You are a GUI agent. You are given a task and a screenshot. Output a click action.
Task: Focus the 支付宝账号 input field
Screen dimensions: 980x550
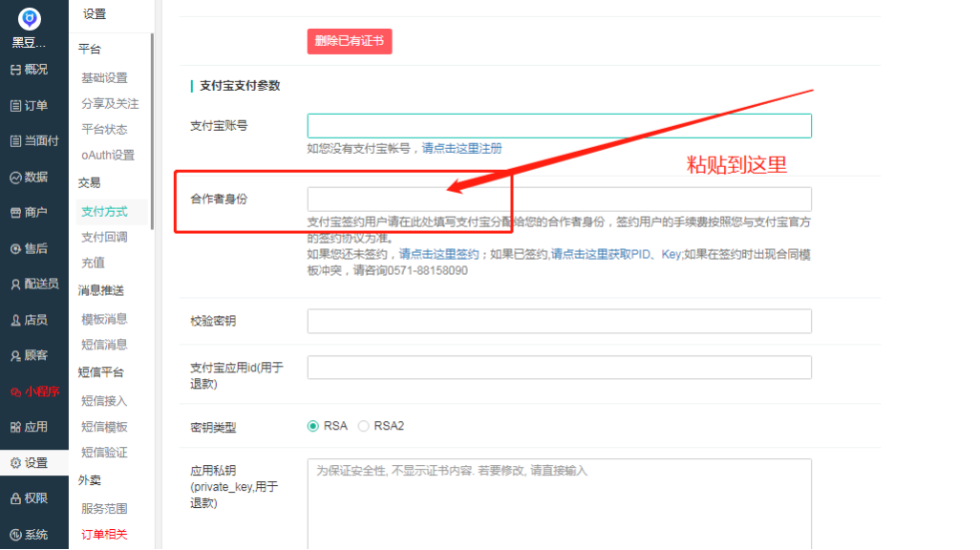pos(560,126)
